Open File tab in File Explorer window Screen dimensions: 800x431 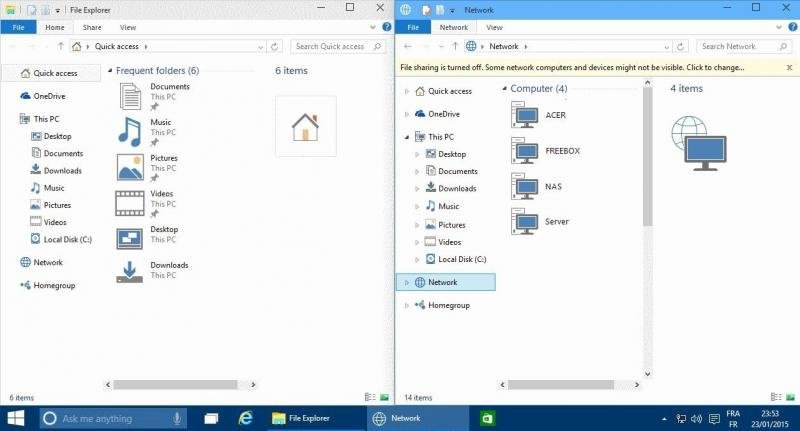click(x=18, y=27)
